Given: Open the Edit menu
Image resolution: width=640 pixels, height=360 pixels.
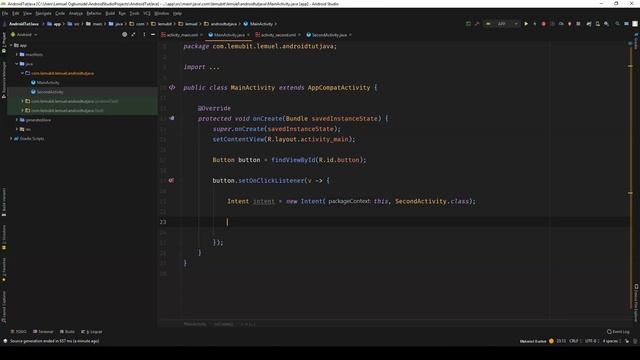Looking at the screenshot, I should 16,13.
